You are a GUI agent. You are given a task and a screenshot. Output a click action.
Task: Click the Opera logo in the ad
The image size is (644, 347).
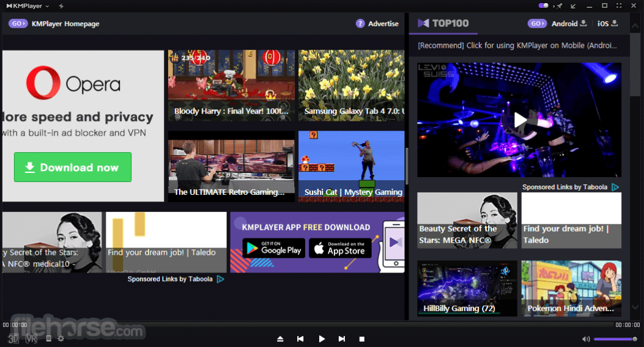click(x=73, y=83)
